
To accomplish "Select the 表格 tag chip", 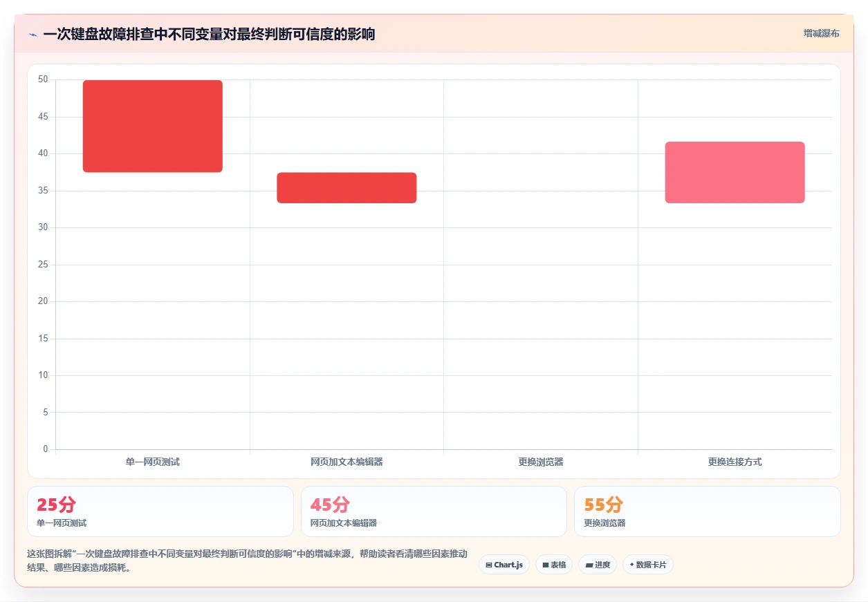I will (554, 565).
